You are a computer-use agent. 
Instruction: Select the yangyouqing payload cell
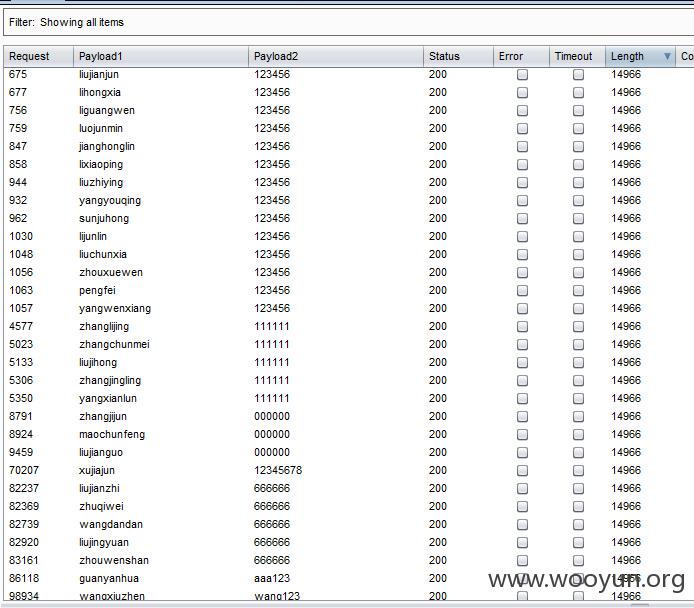tap(110, 200)
